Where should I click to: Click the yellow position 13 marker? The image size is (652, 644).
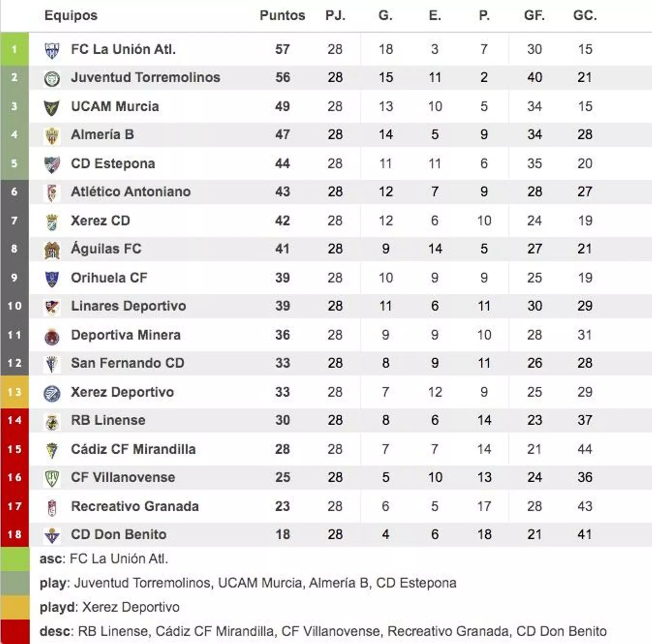15,392
